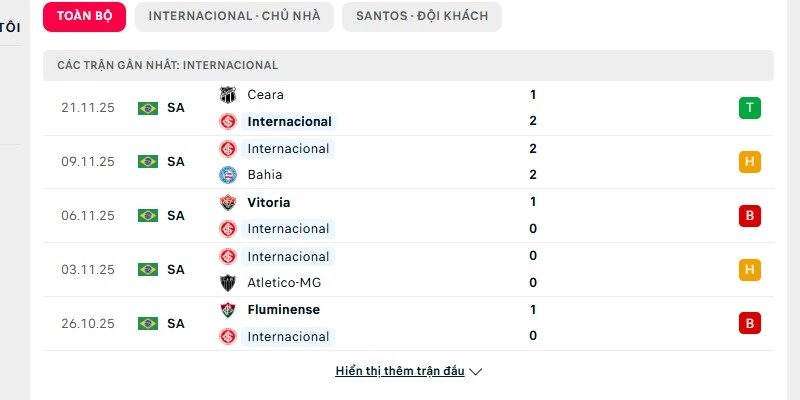The height and width of the screenshot is (400, 800).
Task: Expand Hiển thị thêm trận đấu chevron
Action: 476,372
